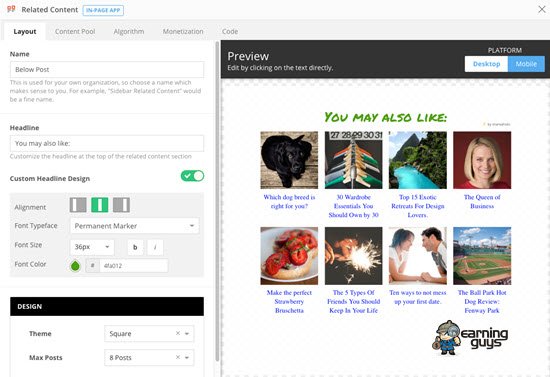Image resolution: width=550 pixels, height=377 pixels.
Task: Click the strawberry bruschetta thumbnail
Action: (289, 256)
